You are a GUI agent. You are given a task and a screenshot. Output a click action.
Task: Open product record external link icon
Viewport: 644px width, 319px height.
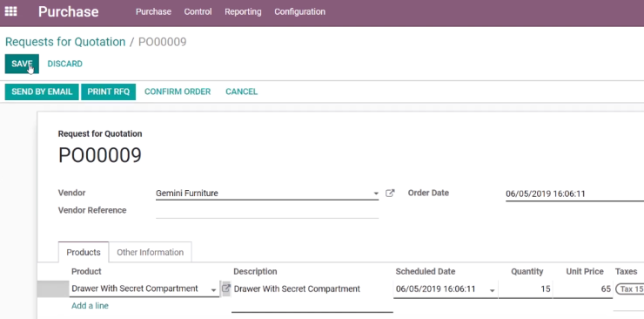point(226,288)
